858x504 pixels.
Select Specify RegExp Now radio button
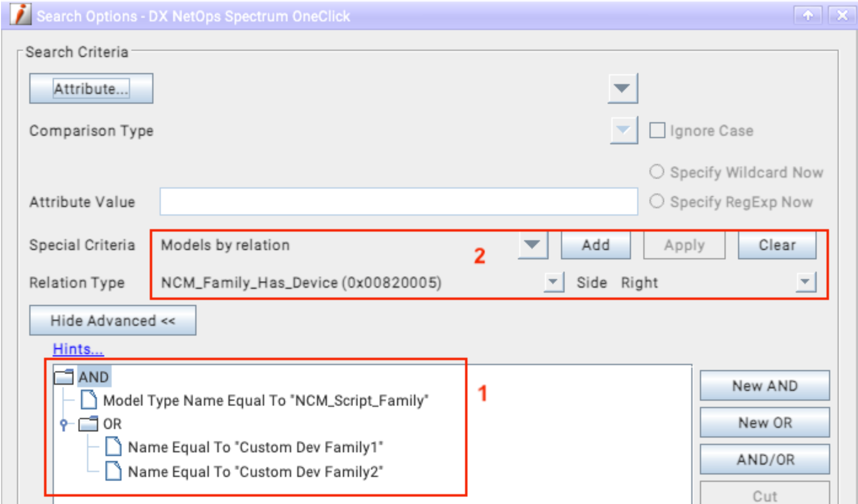657,202
